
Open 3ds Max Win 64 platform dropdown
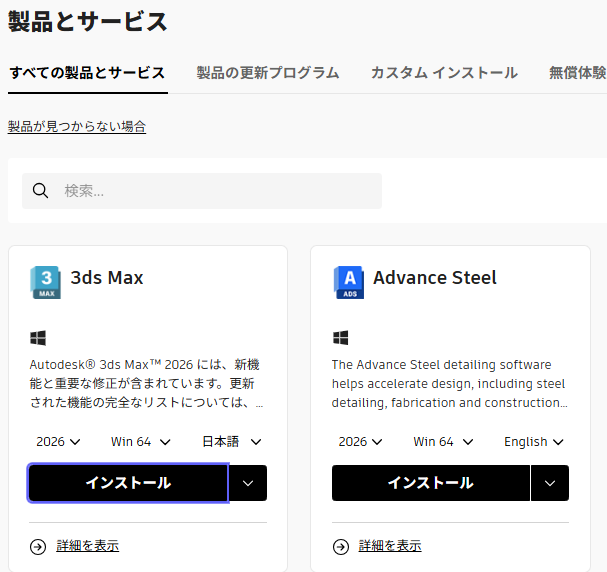pos(141,442)
